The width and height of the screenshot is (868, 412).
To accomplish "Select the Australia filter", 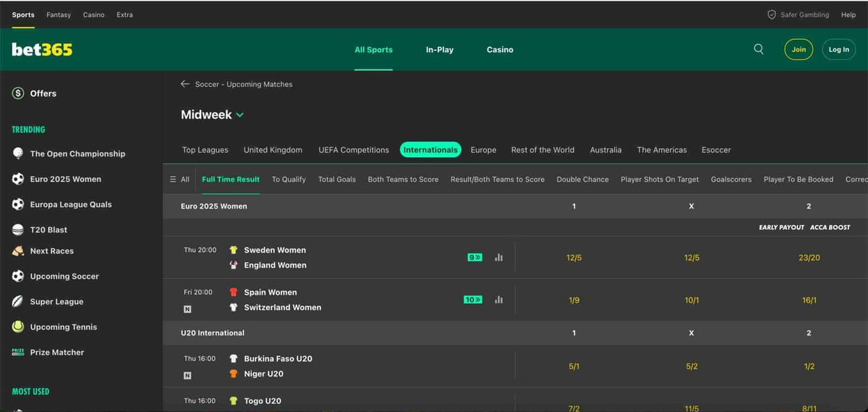I will (x=605, y=150).
